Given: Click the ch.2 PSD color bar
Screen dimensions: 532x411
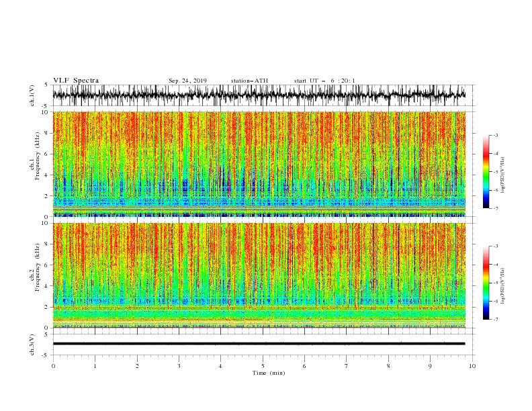Looking at the screenshot, I should pos(486,283).
